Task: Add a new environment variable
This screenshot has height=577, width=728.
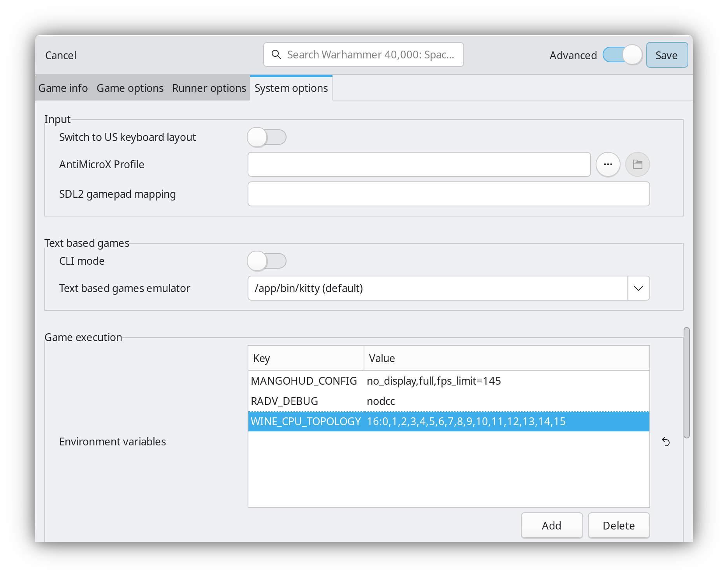Action: coord(551,525)
